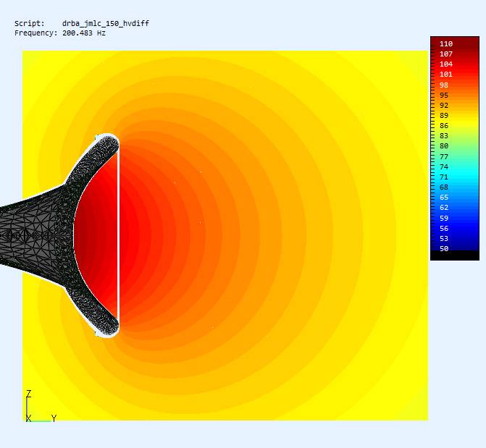Click the Frequency: label
The width and height of the screenshot is (486, 448).
pos(36,33)
